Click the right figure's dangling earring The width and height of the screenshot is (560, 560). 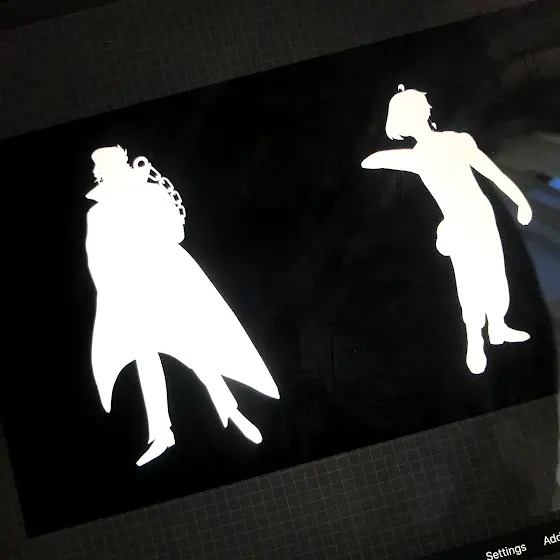[434, 125]
